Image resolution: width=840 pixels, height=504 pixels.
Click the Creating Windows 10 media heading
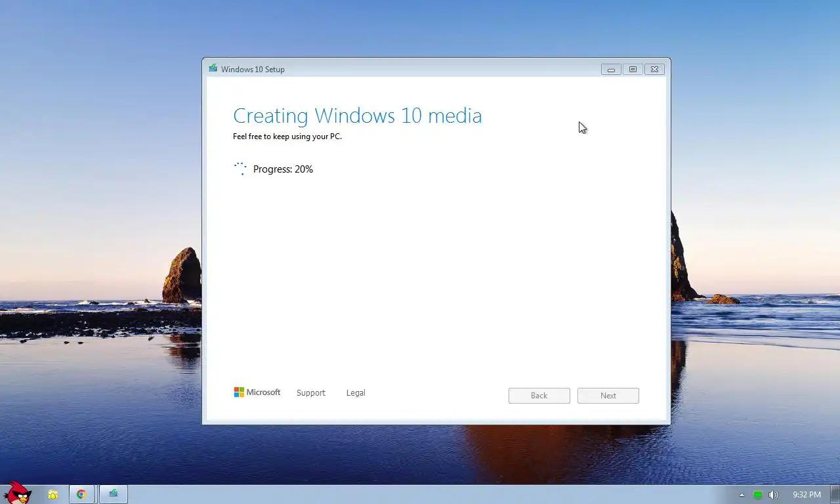pos(357,115)
